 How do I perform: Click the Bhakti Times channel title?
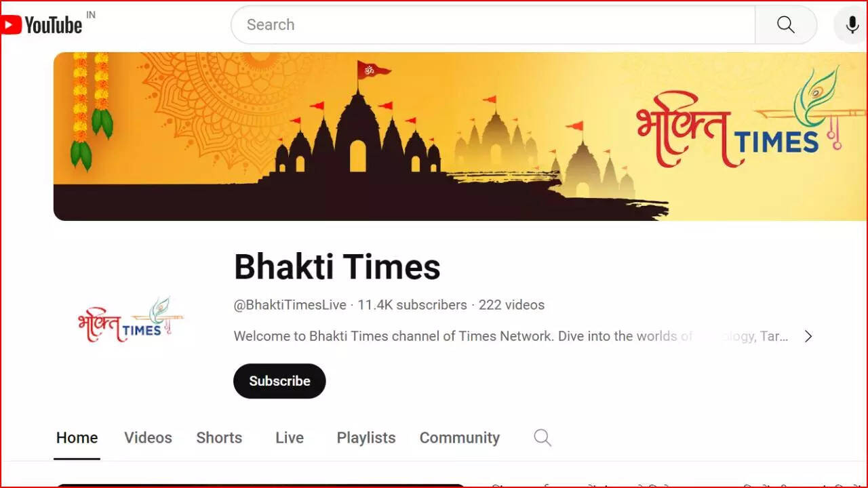(337, 266)
